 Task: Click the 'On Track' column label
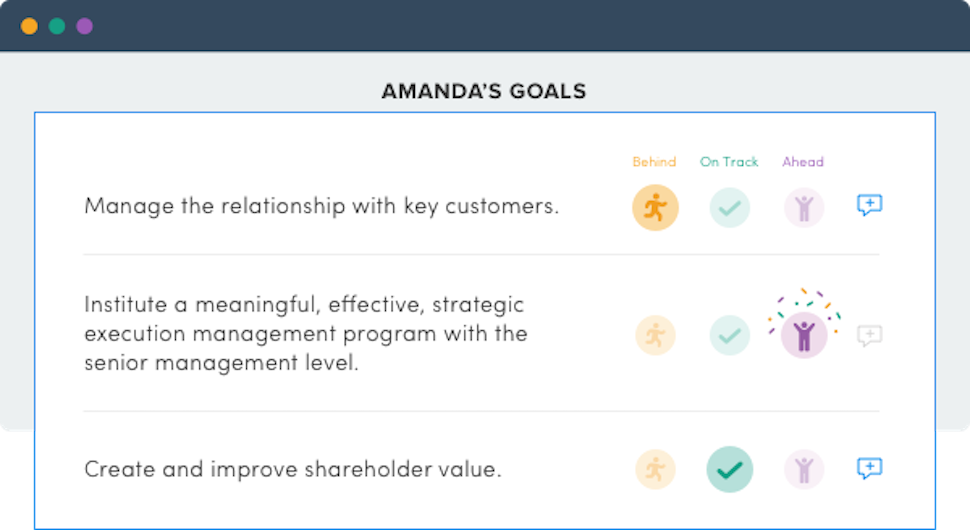point(729,162)
